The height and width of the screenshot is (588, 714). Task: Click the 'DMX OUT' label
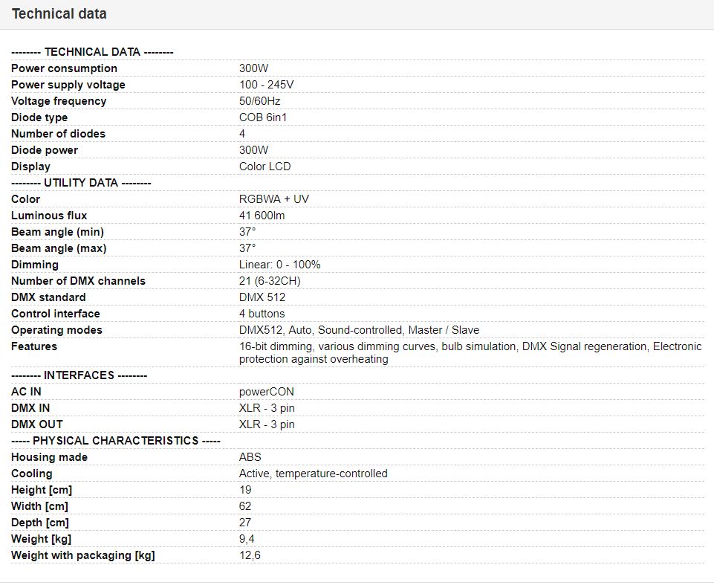[x=37, y=424]
